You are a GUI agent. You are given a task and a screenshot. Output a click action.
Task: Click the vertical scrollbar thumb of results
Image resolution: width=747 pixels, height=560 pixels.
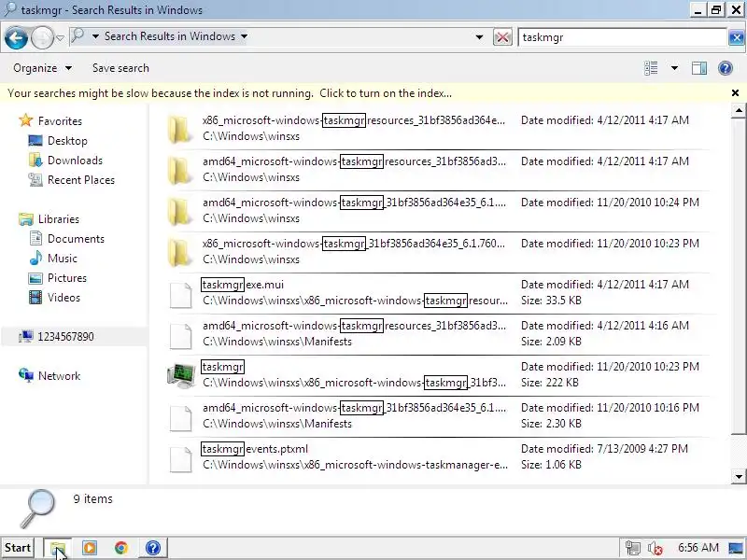point(739,276)
